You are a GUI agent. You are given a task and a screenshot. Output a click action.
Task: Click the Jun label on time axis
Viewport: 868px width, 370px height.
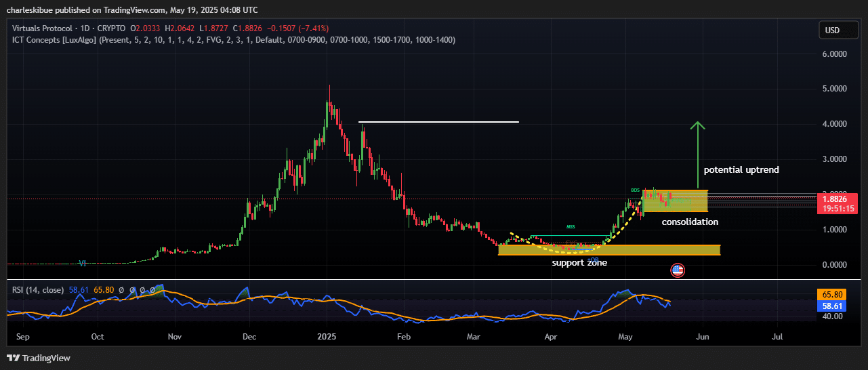[x=703, y=336]
